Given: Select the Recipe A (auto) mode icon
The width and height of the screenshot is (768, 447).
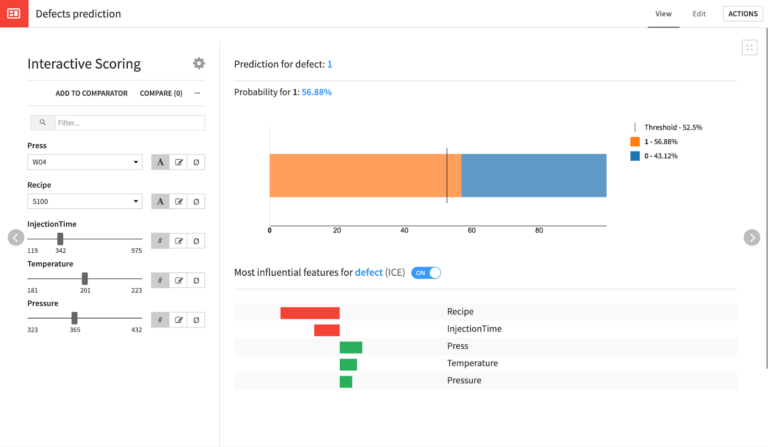Looking at the screenshot, I should 160,201.
